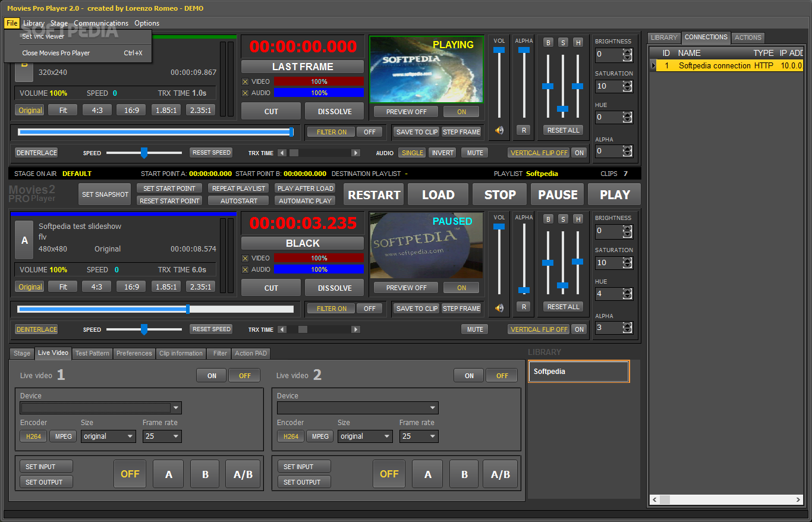812x522 pixels.
Task: Switch to the Test Pattern tab
Action: click(x=92, y=353)
